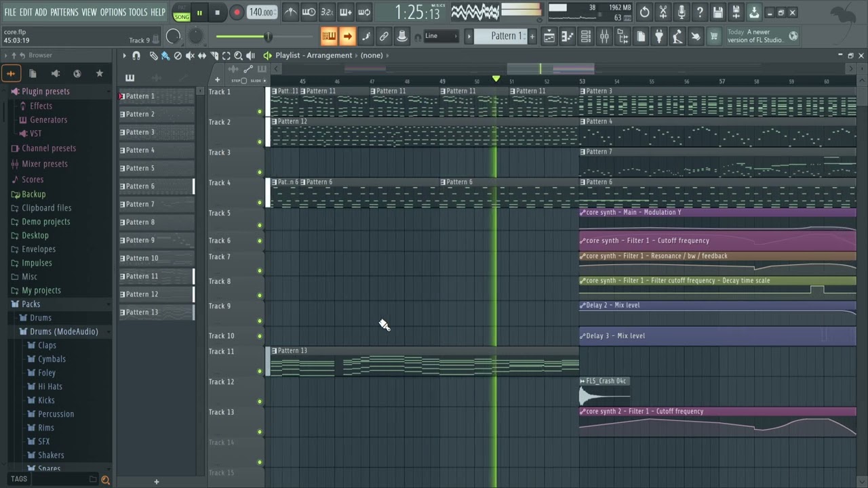Viewport: 868px width, 488px height.
Task: Toggle the STEP edit checkbox
Action: click(x=244, y=81)
